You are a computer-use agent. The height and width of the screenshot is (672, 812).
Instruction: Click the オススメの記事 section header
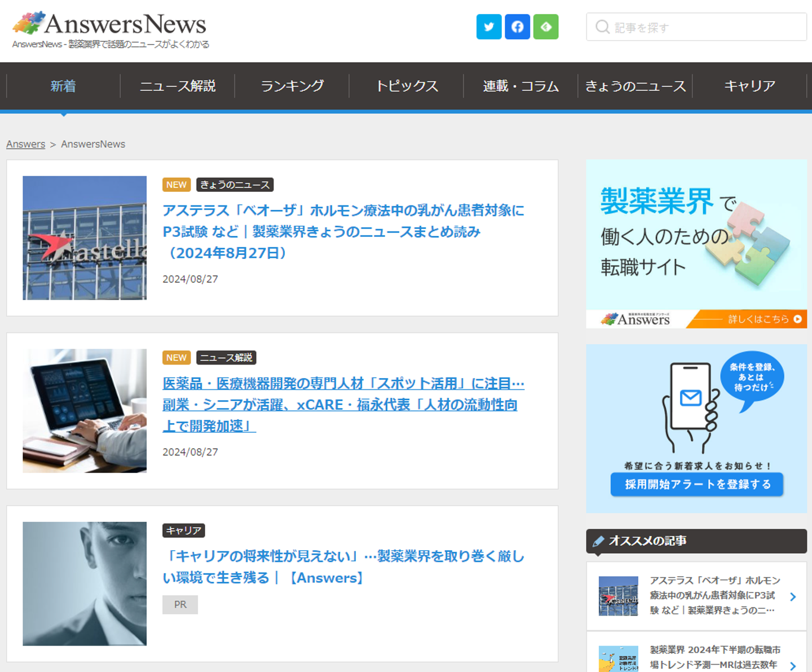(696, 541)
